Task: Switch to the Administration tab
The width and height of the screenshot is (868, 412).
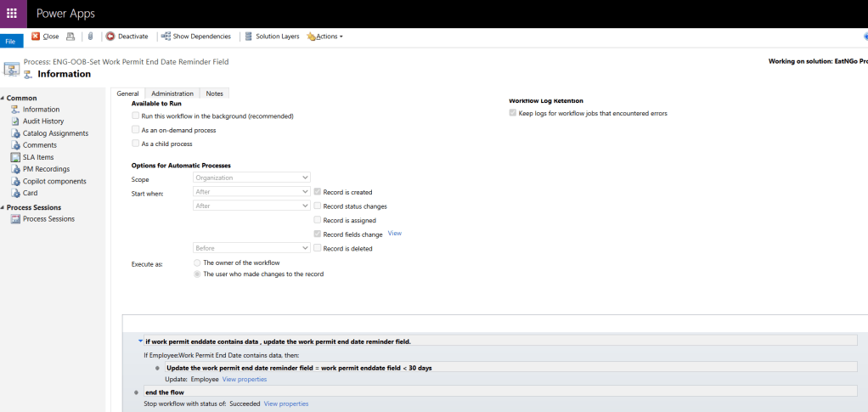Action: 172,93
